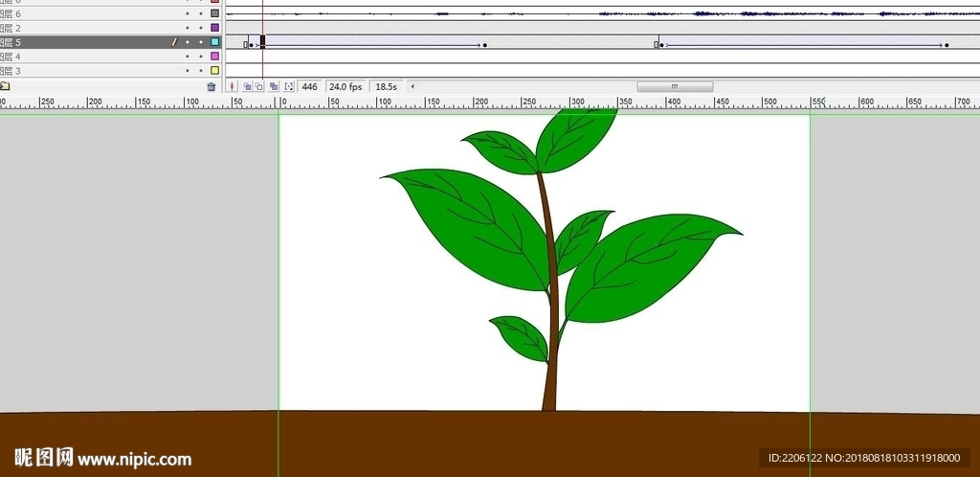Select layer 4 in the timeline
This screenshot has height=477, width=980.
point(111,57)
